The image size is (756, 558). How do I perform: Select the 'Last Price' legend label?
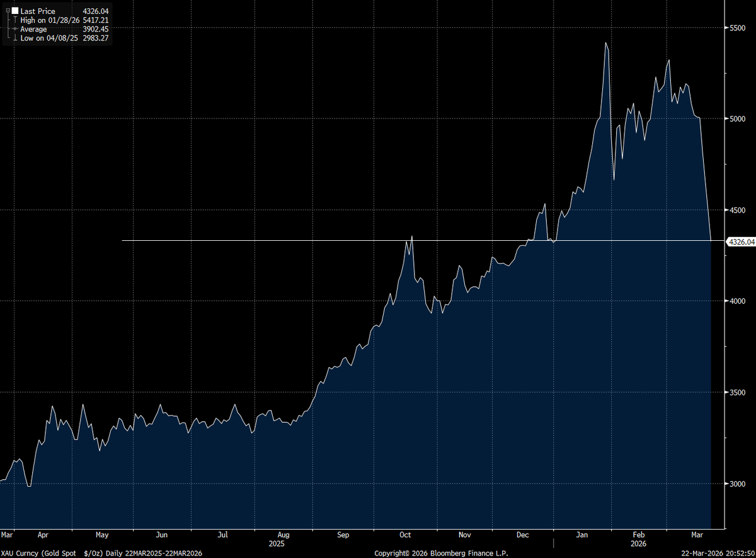[37, 11]
